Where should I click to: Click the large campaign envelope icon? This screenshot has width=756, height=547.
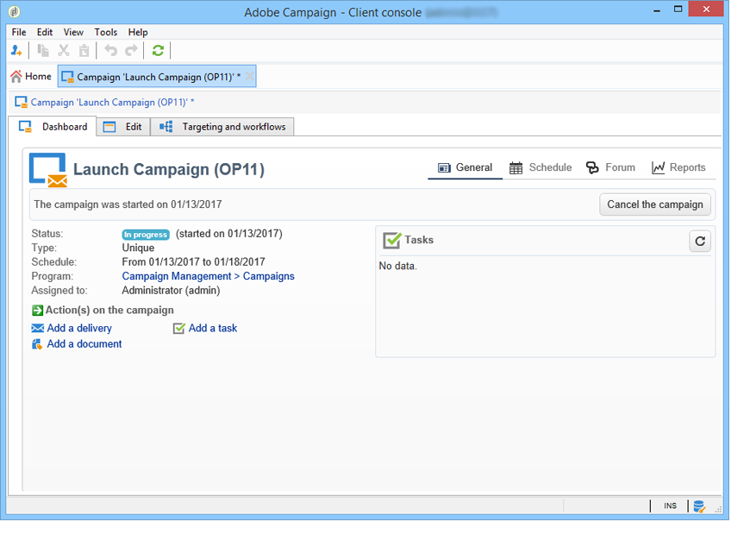[x=47, y=170]
